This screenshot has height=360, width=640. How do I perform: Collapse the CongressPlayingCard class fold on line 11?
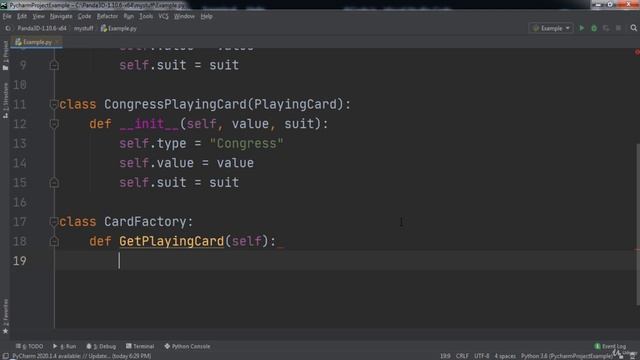[x=54, y=104]
